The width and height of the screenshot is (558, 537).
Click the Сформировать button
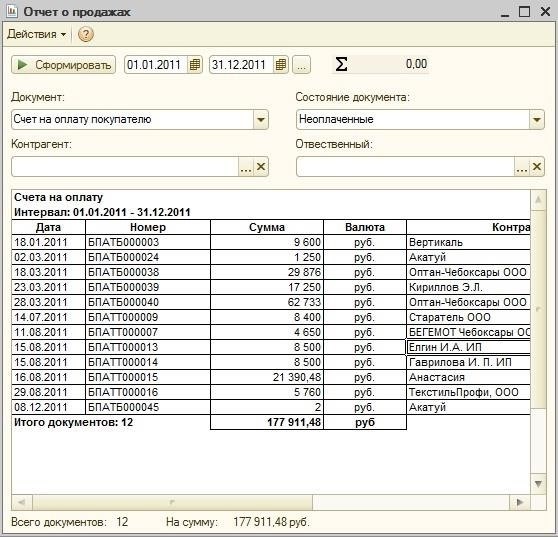(x=64, y=65)
